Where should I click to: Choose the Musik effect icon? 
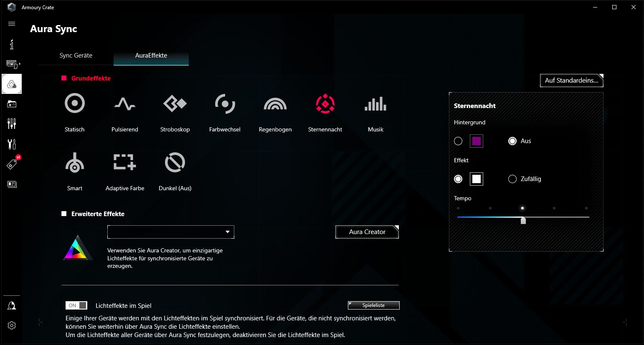375,104
